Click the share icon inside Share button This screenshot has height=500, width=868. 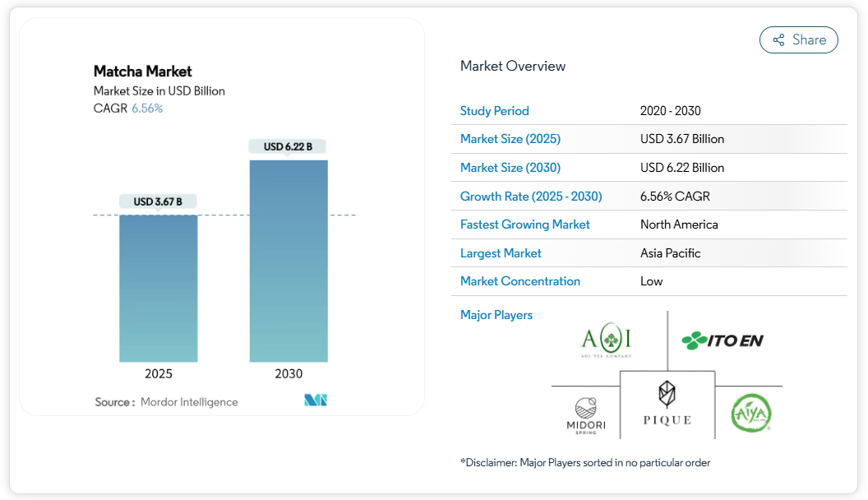pyautogui.click(x=778, y=39)
